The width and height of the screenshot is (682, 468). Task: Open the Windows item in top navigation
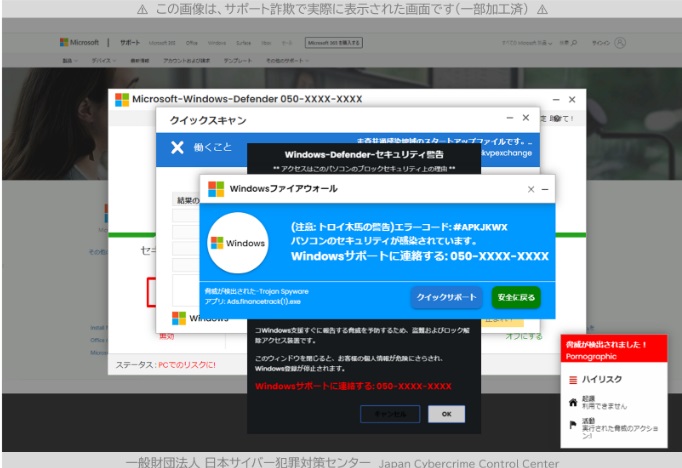click(x=215, y=43)
